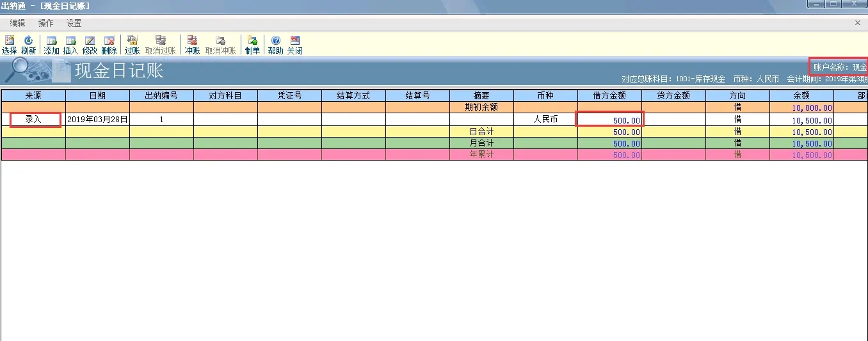Click the 冲账 (Reverse entry) icon
The image size is (868, 341).
192,44
